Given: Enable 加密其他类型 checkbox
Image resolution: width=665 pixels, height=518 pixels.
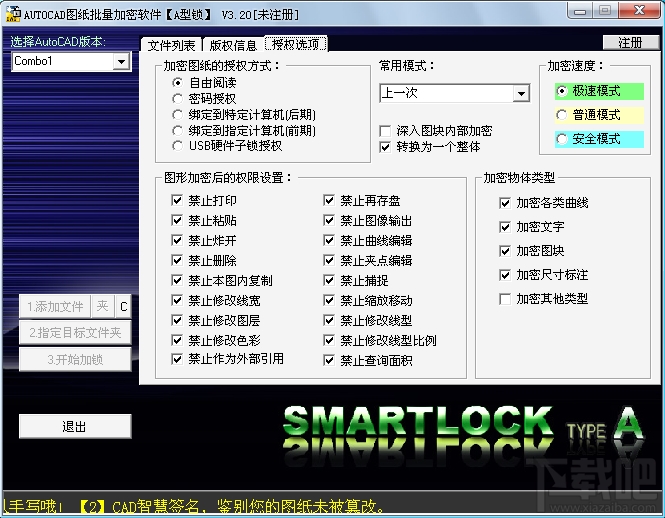Looking at the screenshot, I should pos(505,299).
